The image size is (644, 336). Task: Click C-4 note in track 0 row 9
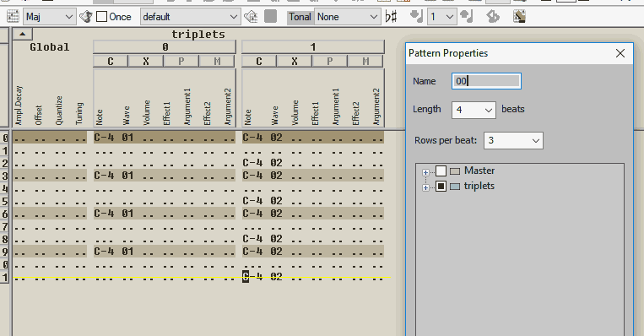(104, 252)
